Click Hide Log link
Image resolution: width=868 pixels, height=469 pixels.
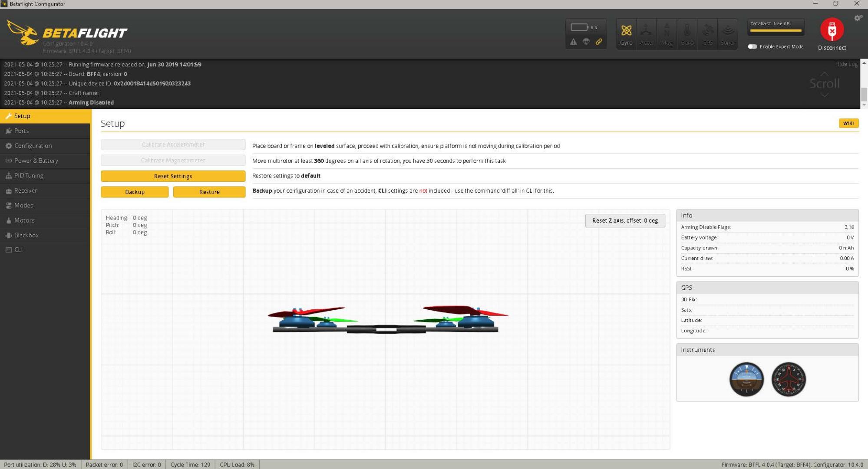click(x=846, y=64)
